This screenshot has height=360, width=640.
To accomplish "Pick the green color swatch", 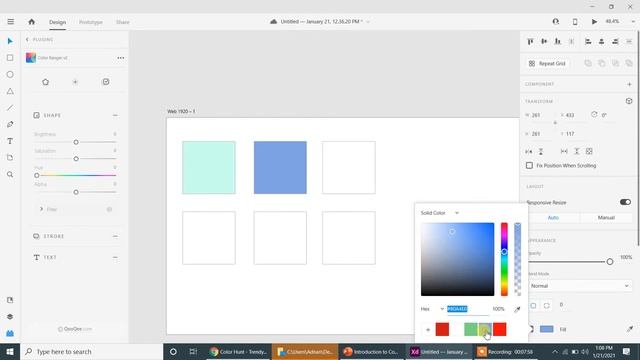I will pos(471,329).
